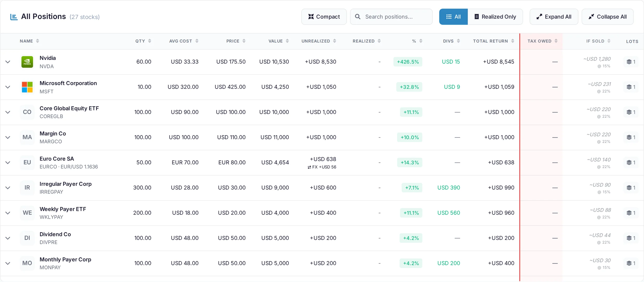Click the Nvidia logo icon
The image size is (644, 282).
[x=27, y=62]
